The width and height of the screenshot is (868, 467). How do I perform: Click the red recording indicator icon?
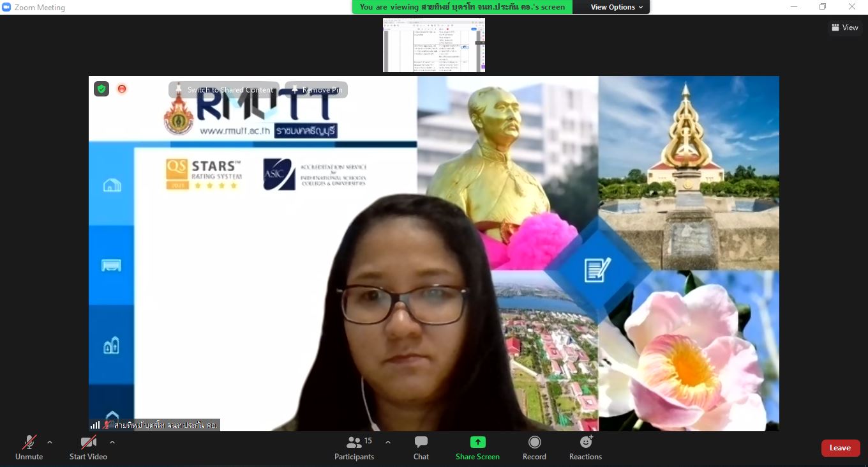point(122,89)
